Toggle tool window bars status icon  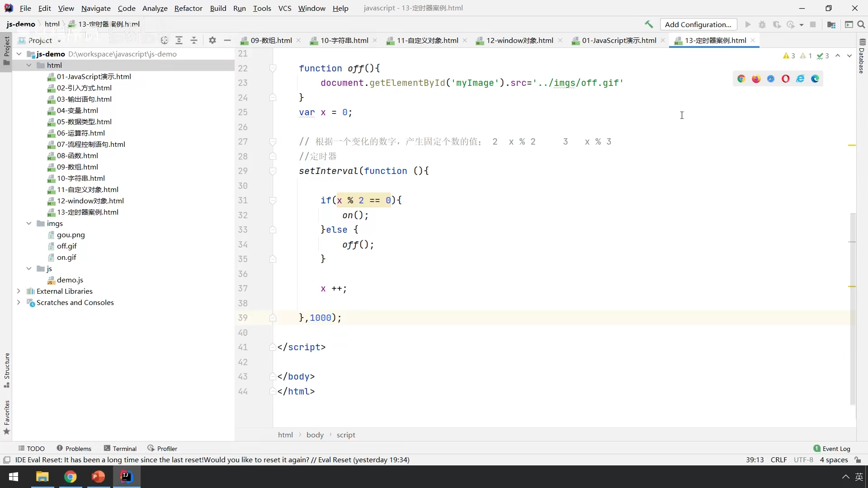pyautogui.click(x=7, y=460)
